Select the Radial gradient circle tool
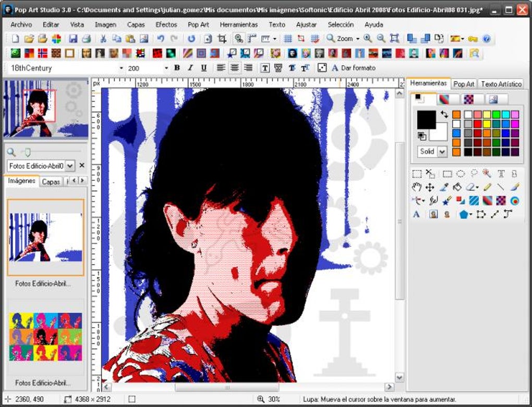The height and width of the screenshot is (407, 532). [x=515, y=201]
